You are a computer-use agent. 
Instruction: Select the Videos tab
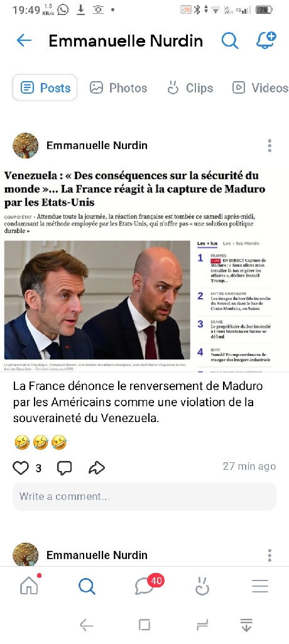[260, 87]
